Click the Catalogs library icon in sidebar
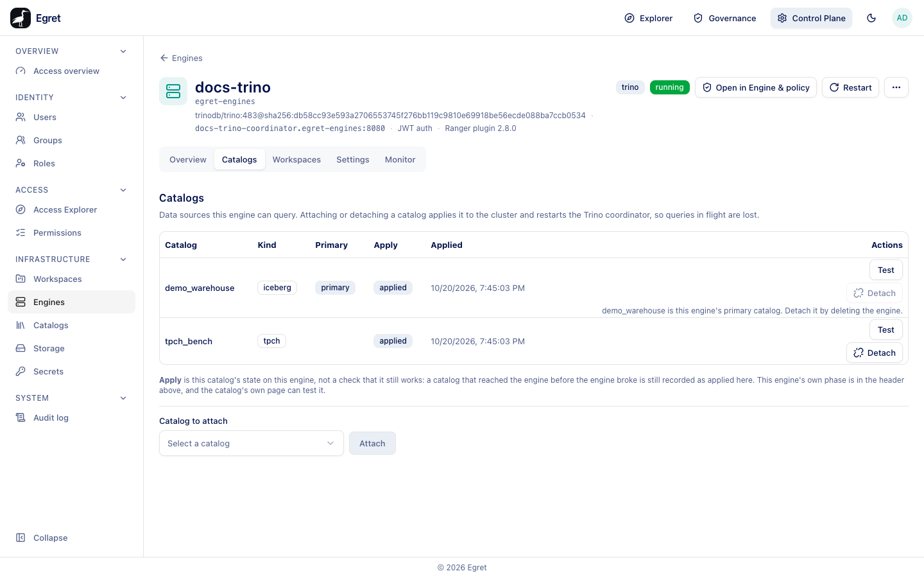 pyautogui.click(x=21, y=326)
